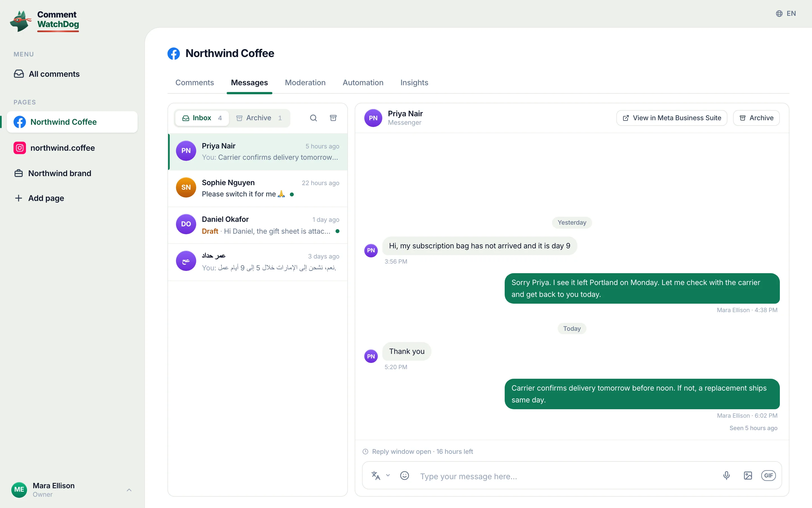Click the Add page button
The height and width of the screenshot is (508, 812).
pyautogui.click(x=39, y=198)
